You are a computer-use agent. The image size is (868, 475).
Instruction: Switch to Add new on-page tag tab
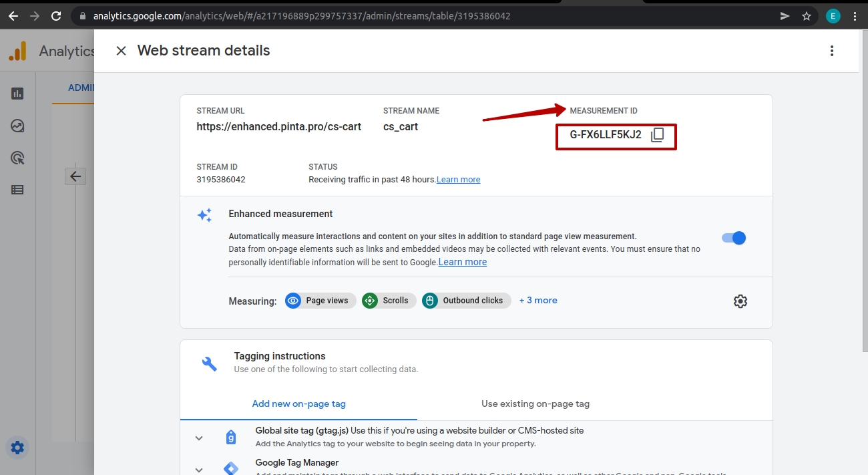click(x=298, y=404)
